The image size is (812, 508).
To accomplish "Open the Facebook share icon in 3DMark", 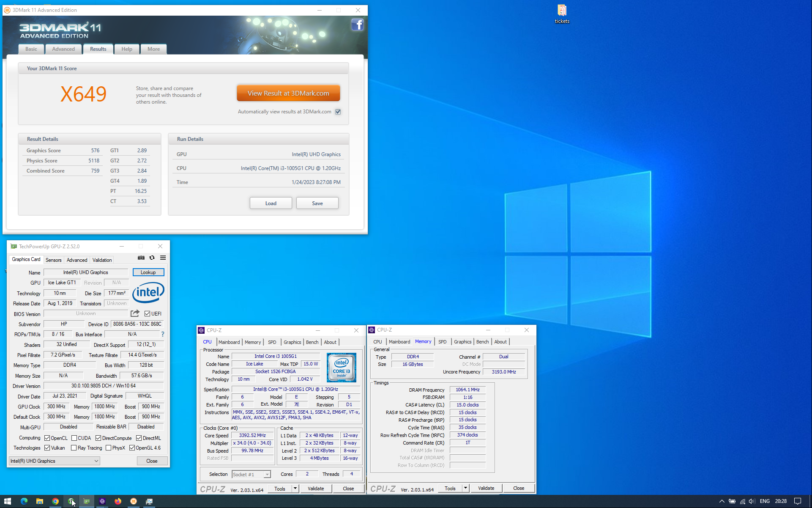I will pyautogui.click(x=357, y=25).
